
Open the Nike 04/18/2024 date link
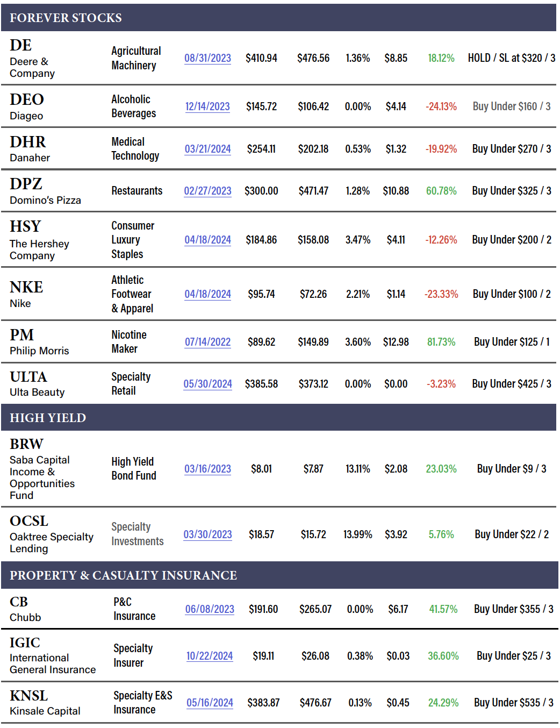[207, 294]
